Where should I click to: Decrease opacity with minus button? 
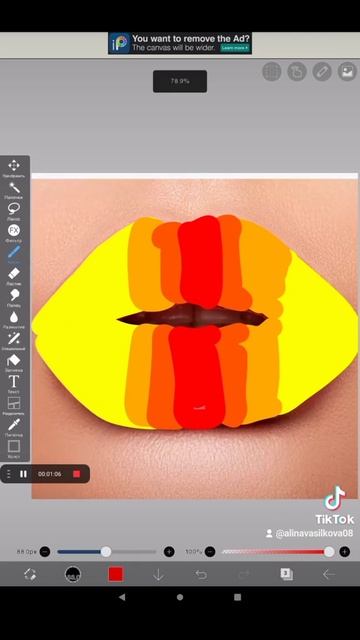point(210,552)
